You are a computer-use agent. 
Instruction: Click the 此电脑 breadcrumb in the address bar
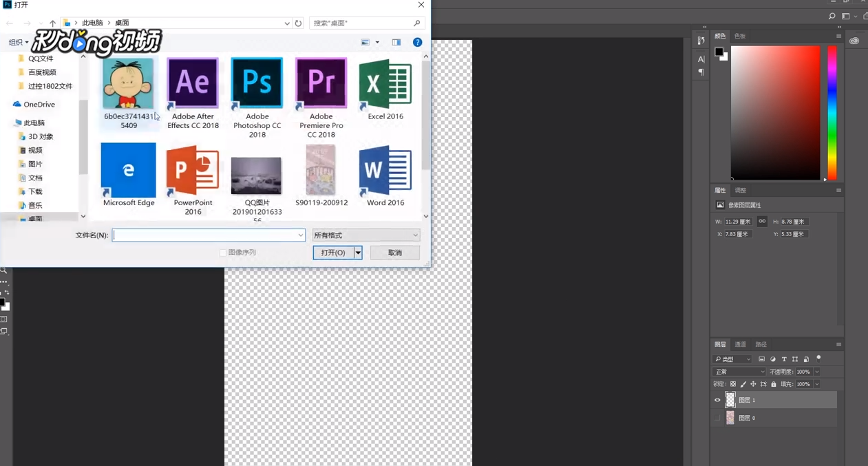(92, 23)
